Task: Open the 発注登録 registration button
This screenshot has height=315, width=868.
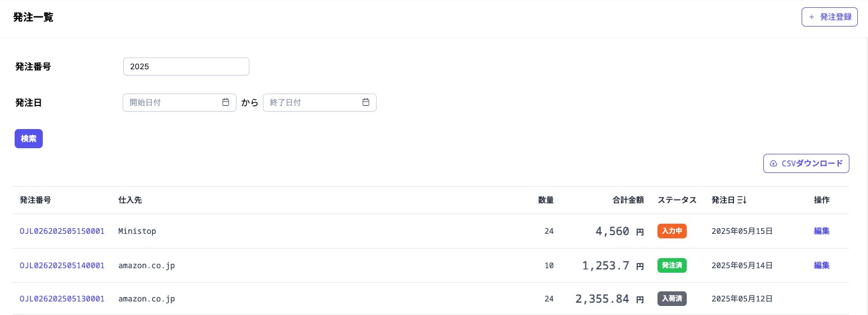Action: coord(829,17)
